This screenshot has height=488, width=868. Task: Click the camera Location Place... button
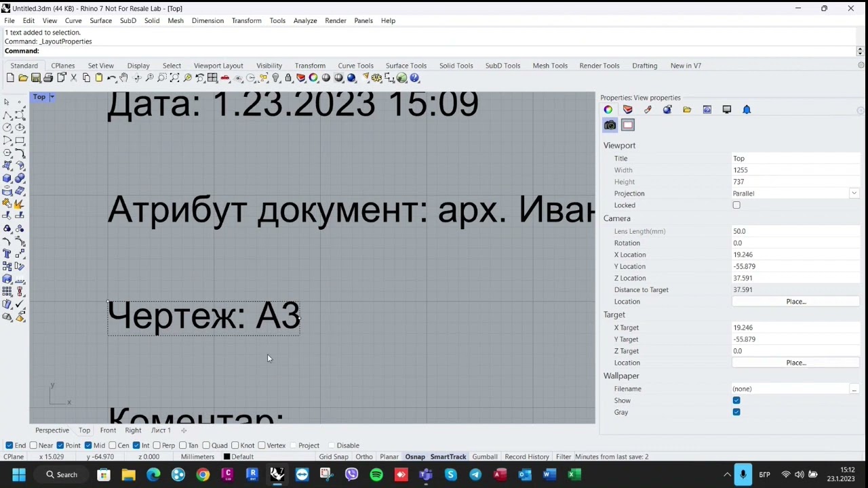click(x=795, y=302)
